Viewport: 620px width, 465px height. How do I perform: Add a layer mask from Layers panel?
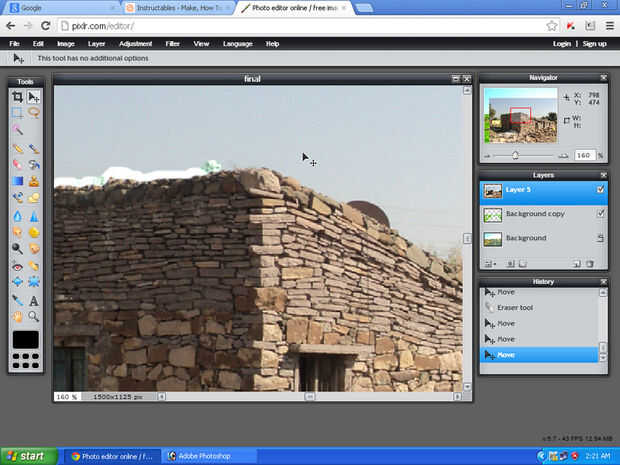pyautogui.click(x=510, y=264)
